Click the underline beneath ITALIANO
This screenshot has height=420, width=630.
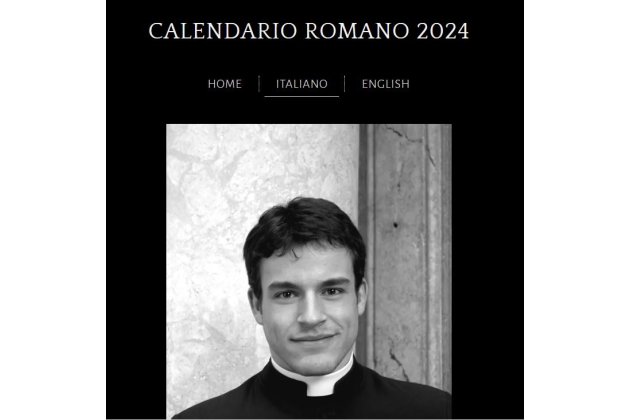[x=302, y=96]
